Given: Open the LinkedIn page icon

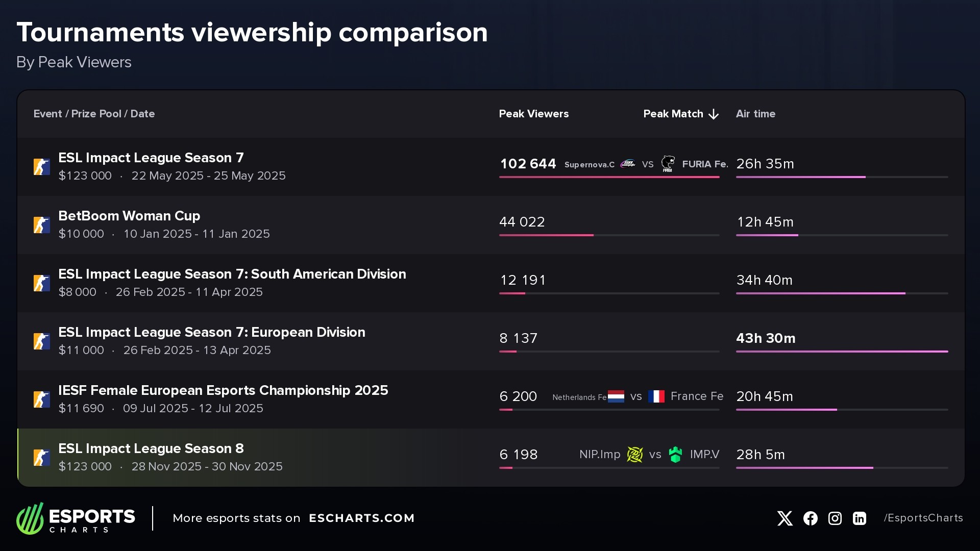Looking at the screenshot, I should click(859, 518).
